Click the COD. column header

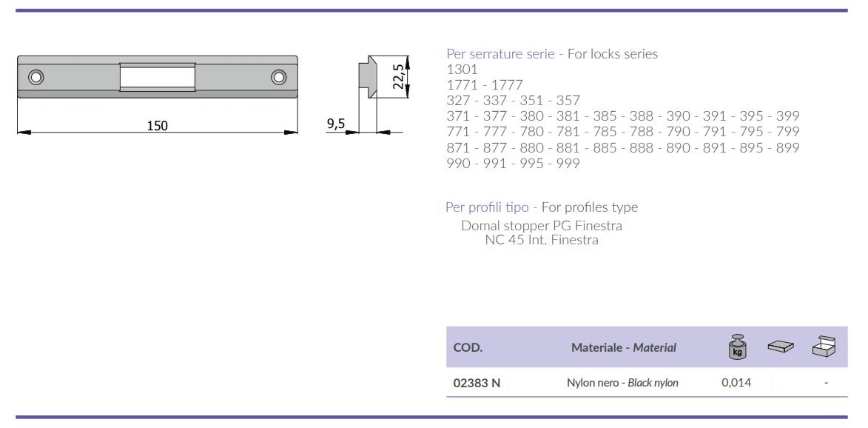coord(468,347)
